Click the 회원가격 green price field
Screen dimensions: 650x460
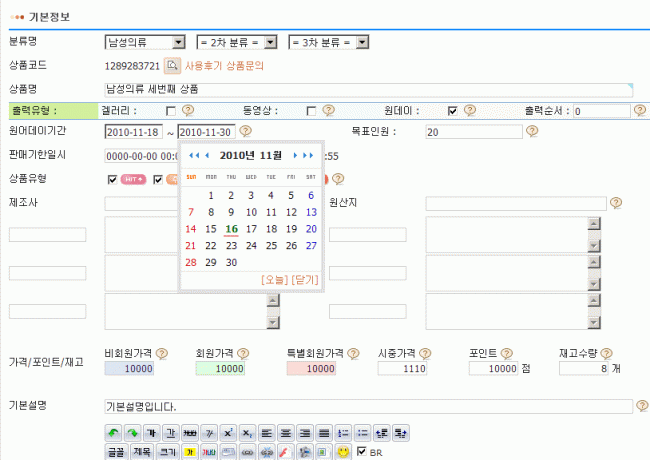coord(215,369)
